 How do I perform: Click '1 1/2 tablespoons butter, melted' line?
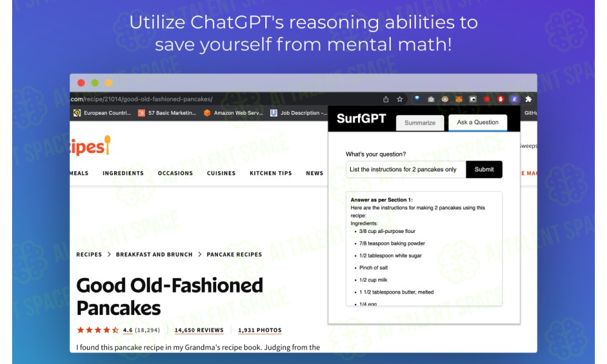coord(396,292)
